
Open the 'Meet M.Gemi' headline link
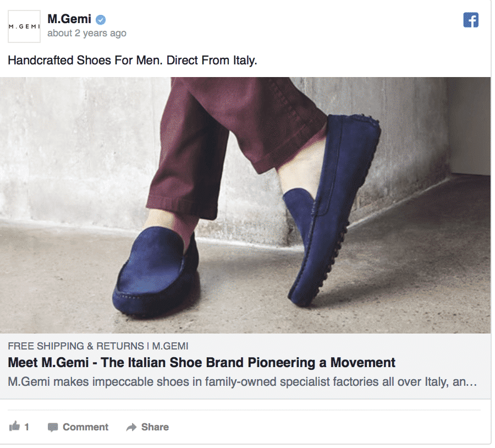[201, 363]
